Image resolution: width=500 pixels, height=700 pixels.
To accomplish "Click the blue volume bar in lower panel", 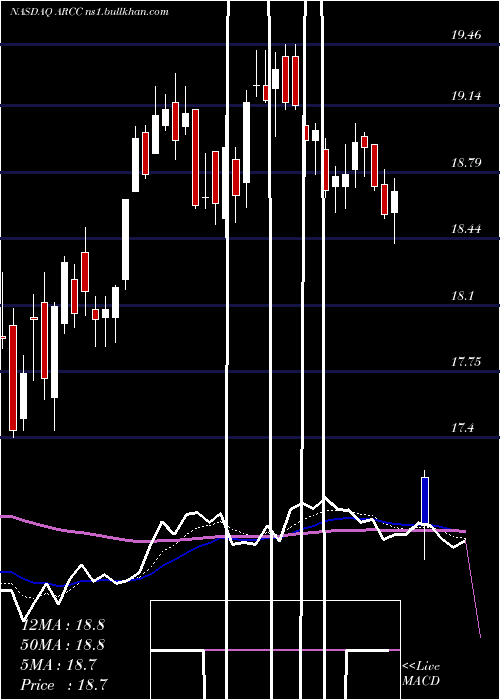I will 425,500.
